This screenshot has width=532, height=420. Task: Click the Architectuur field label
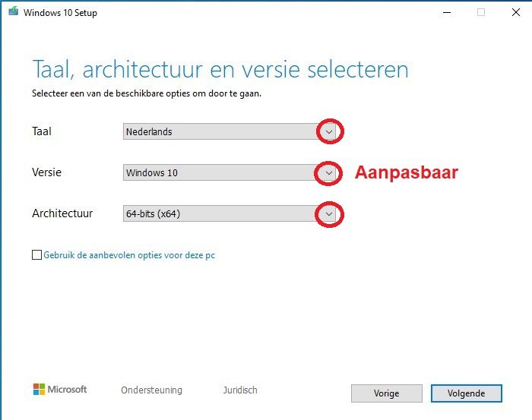(x=62, y=213)
